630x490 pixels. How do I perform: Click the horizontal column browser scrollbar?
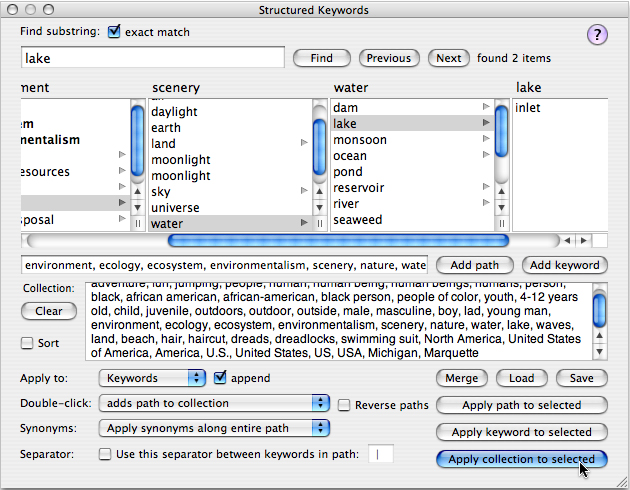338,240
